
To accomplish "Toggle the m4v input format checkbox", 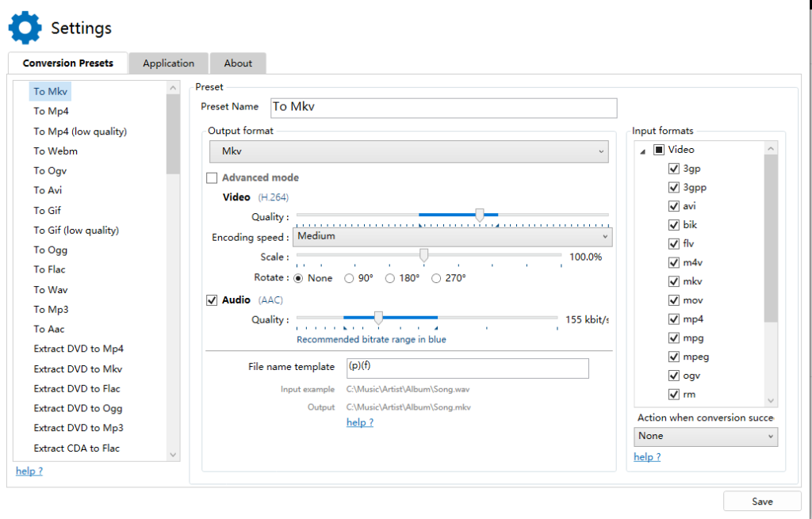I will coord(674,263).
